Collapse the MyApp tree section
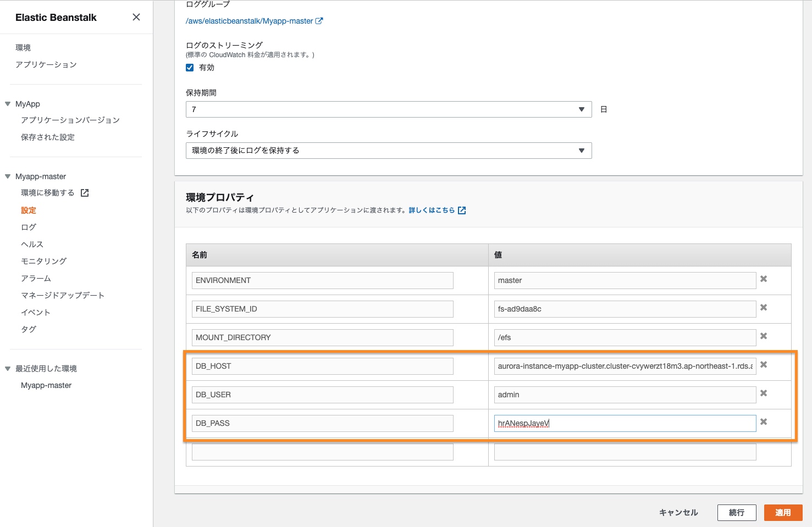812x527 pixels. click(x=8, y=104)
